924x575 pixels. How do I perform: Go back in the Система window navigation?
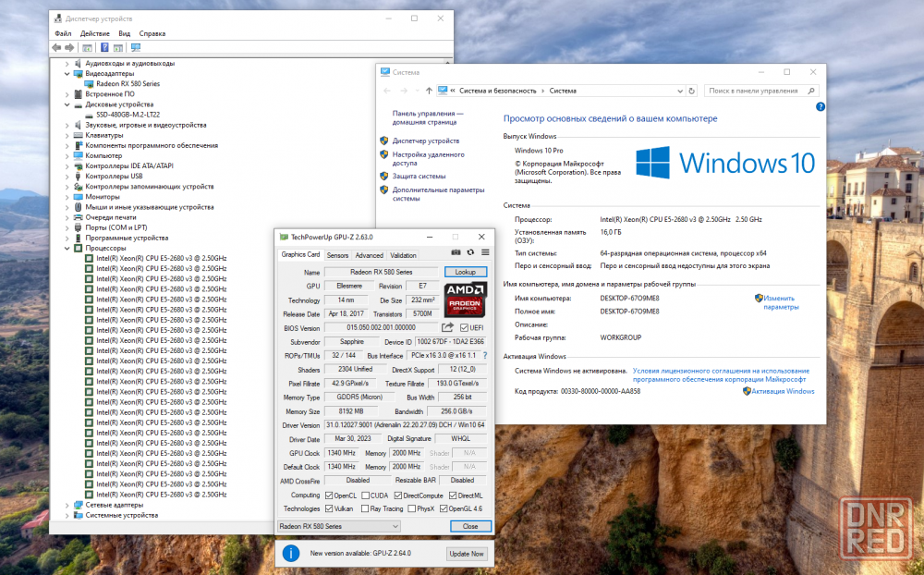(x=387, y=91)
